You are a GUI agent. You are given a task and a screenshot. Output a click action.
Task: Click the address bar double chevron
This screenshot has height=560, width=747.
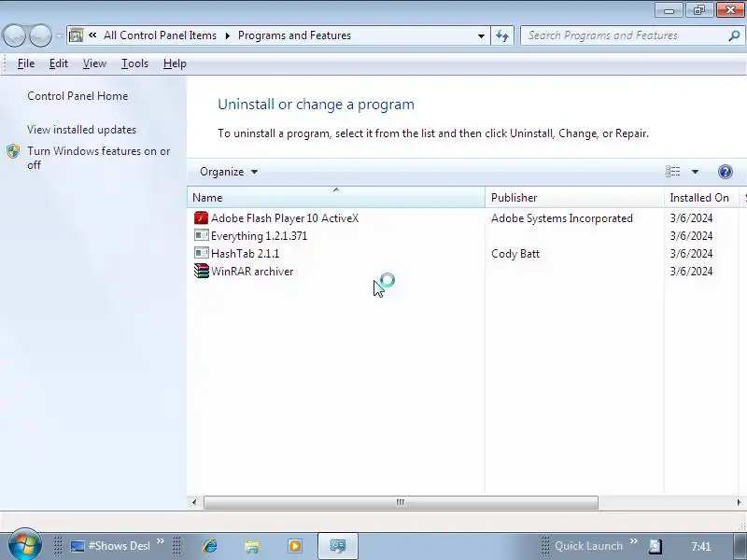point(92,35)
